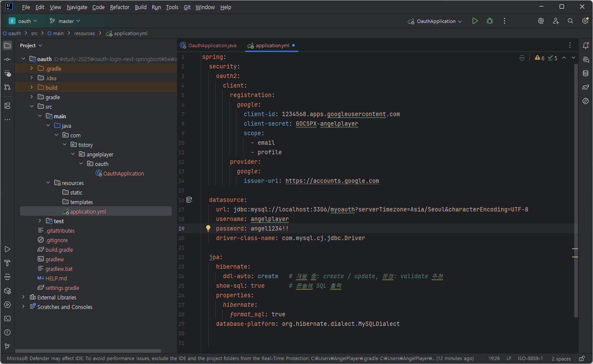Viewport: 593px width, 364px height.
Task: Open OauthApplication run configuration dropdown
Action: [x=435, y=21]
